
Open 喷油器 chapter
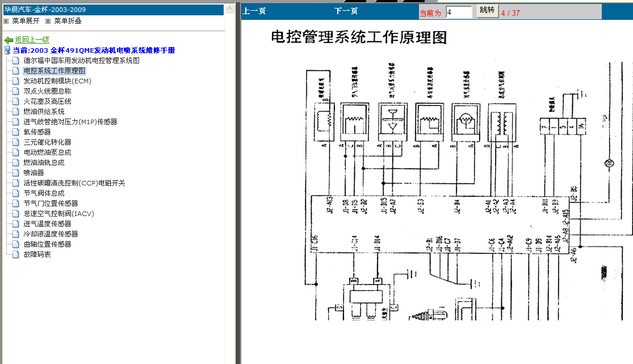33,173
